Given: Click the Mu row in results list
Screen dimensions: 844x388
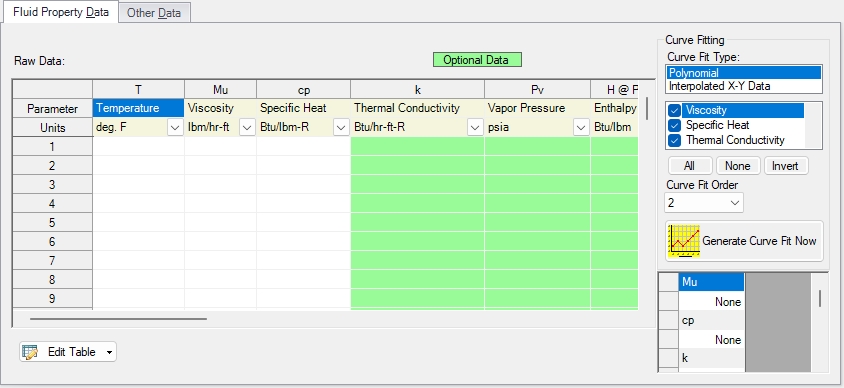Looking at the screenshot, I should point(712,282).
